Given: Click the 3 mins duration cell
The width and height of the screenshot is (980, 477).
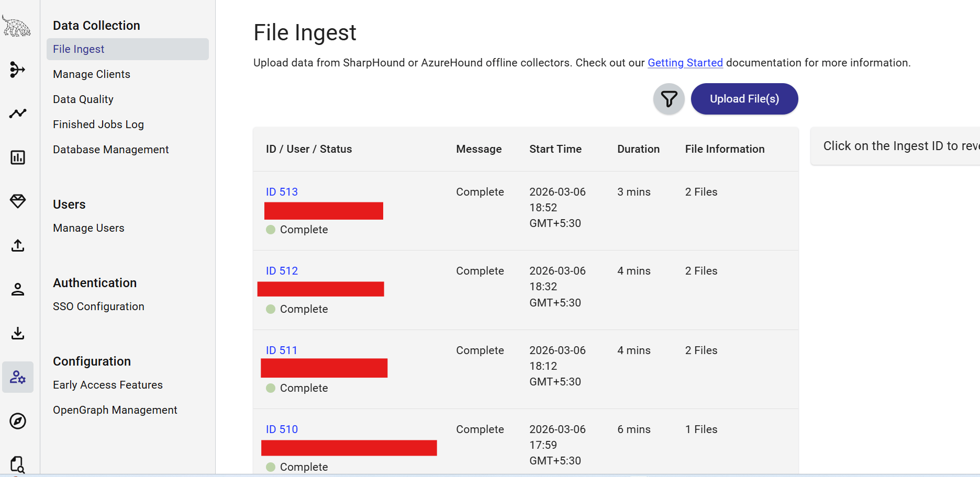Looking at the screenshot, I should click(x=634, y=192).
